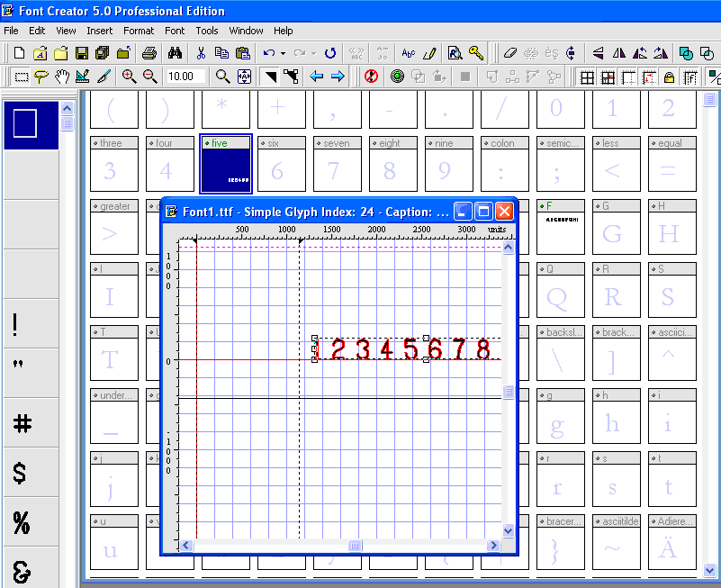Toggle contour mode black triangle
The height and width of the screenshot is (588, 721).
pos(270,77)
